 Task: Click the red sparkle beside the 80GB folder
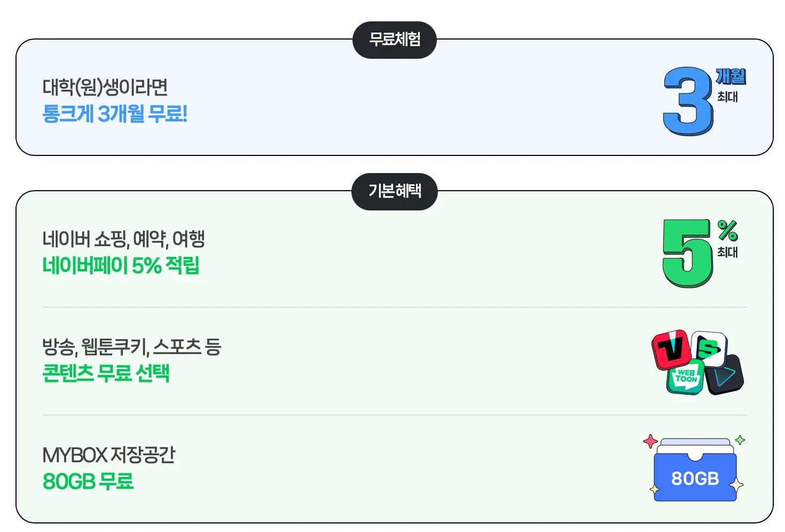coord(650,441)
